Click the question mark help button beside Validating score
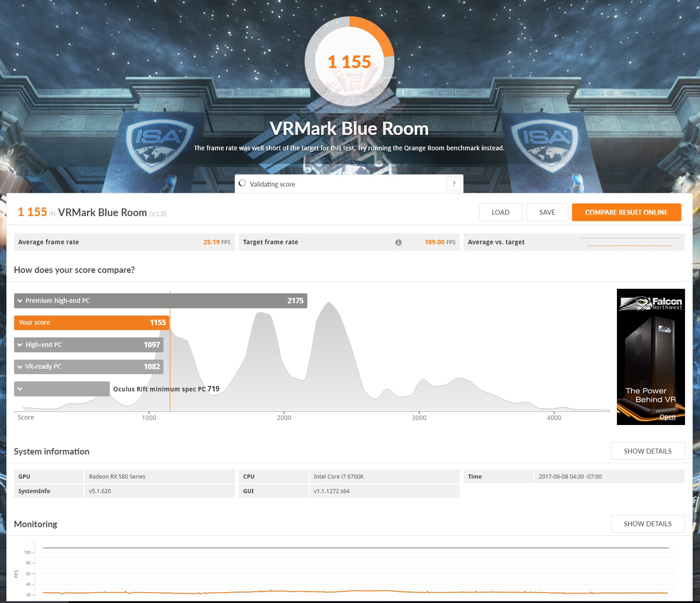This screenshot has width=700, height=603. click(454, 184)
